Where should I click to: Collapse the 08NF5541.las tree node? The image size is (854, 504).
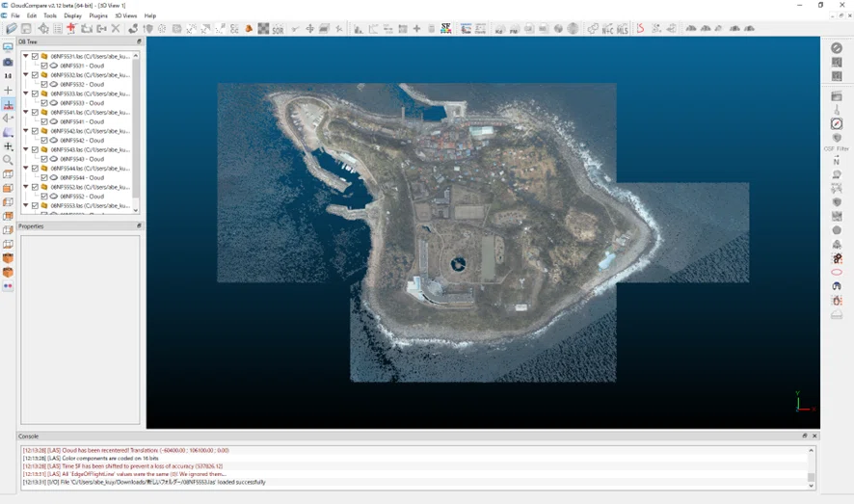tap(26, 112)
